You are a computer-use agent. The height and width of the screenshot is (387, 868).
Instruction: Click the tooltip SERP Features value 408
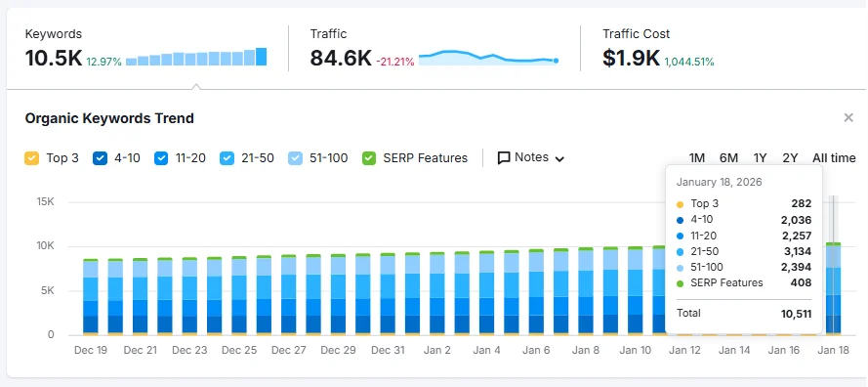801,282
